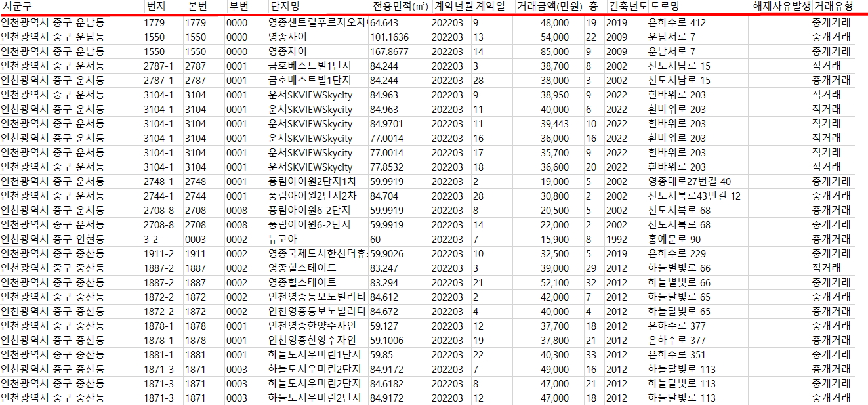Screen dimensions: 868x405
Task: Select the price cell 22,000
Action: point(555,225)
